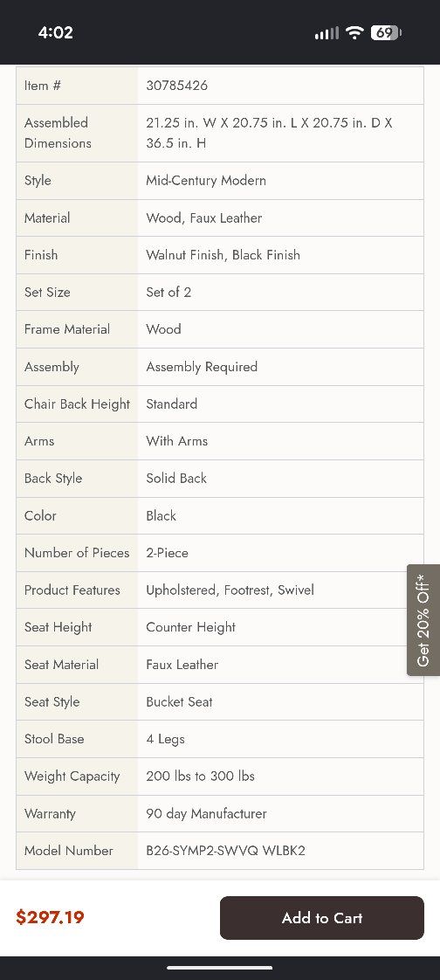440x980 pixels.
Task: Tap the 4:02 clock in status bar
Action: coord(56,32)
